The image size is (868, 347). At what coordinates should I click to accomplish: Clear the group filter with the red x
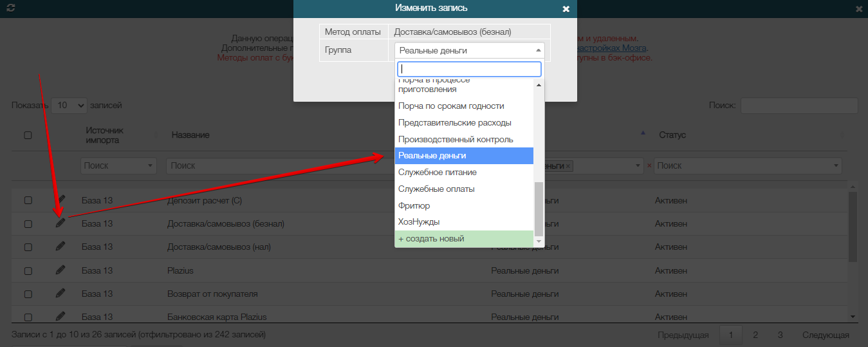point(649,166)
